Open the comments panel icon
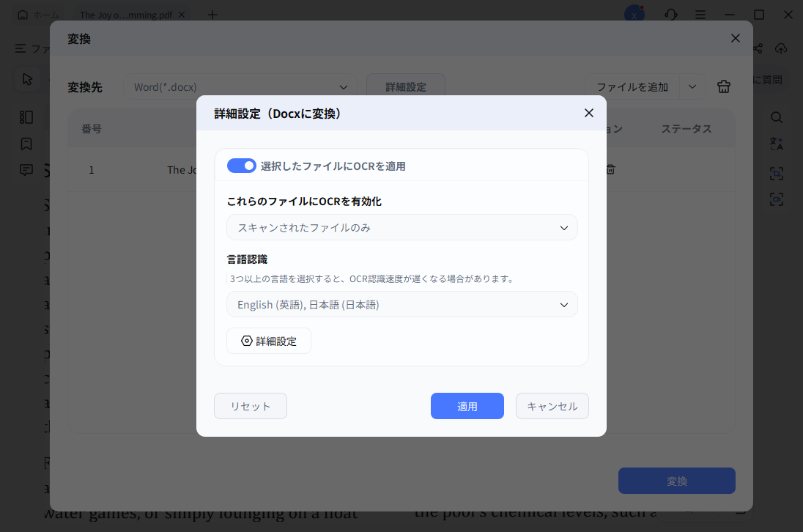This screenshot has width=803, height=532. coord(26,170)
